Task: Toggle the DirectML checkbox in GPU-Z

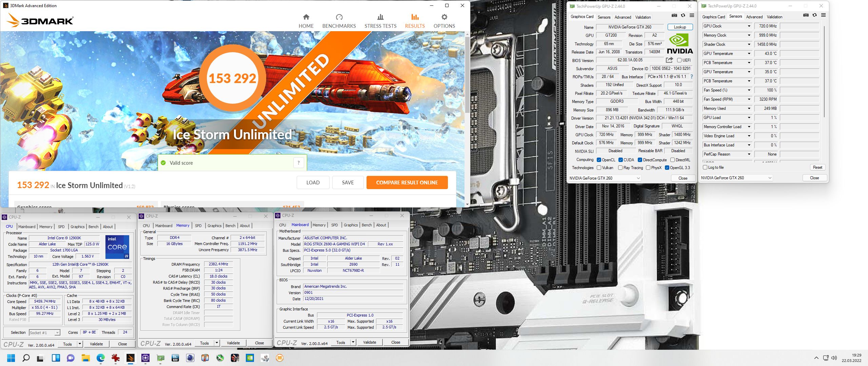Action: coord(672,160)
